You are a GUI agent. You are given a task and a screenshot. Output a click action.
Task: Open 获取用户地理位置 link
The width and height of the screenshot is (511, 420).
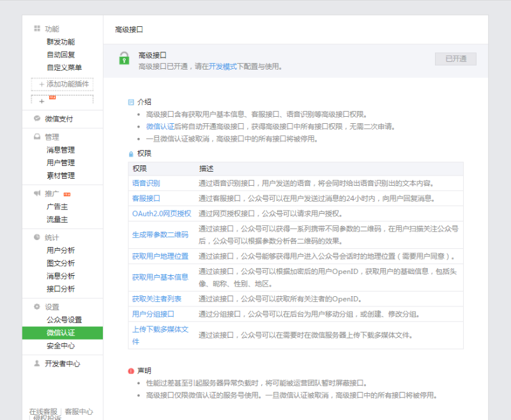click(160, 256)
